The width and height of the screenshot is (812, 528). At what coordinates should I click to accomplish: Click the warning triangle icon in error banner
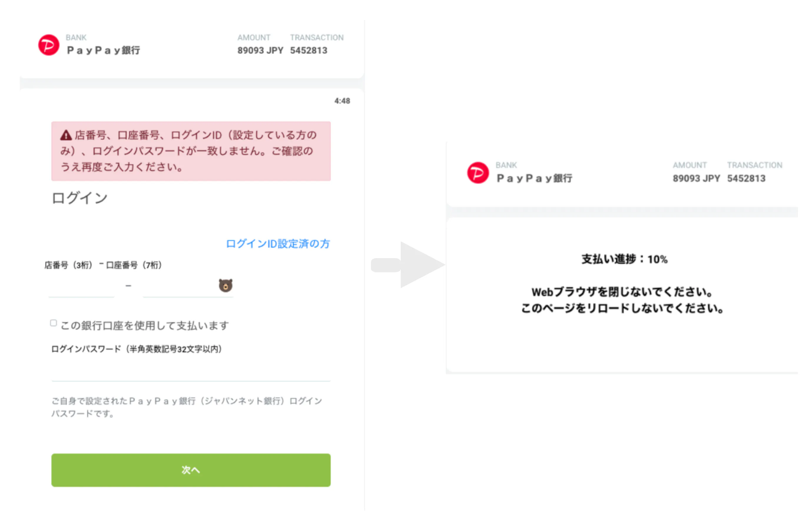(x=66, y=136)
